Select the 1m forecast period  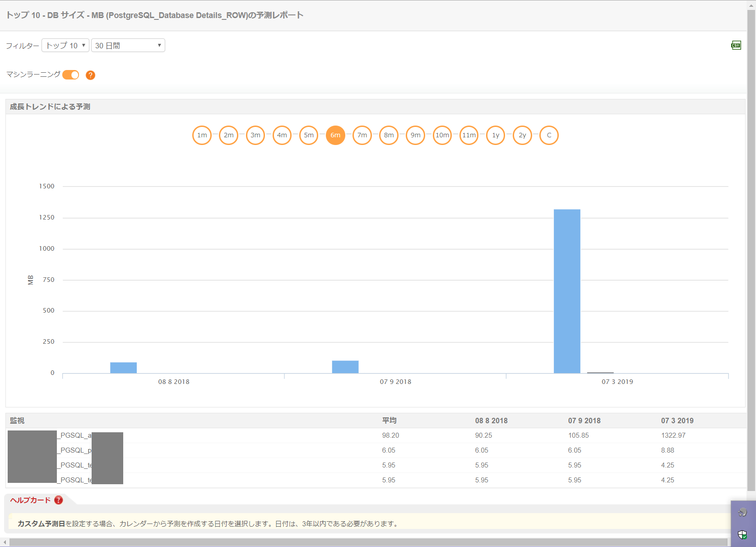202,135
